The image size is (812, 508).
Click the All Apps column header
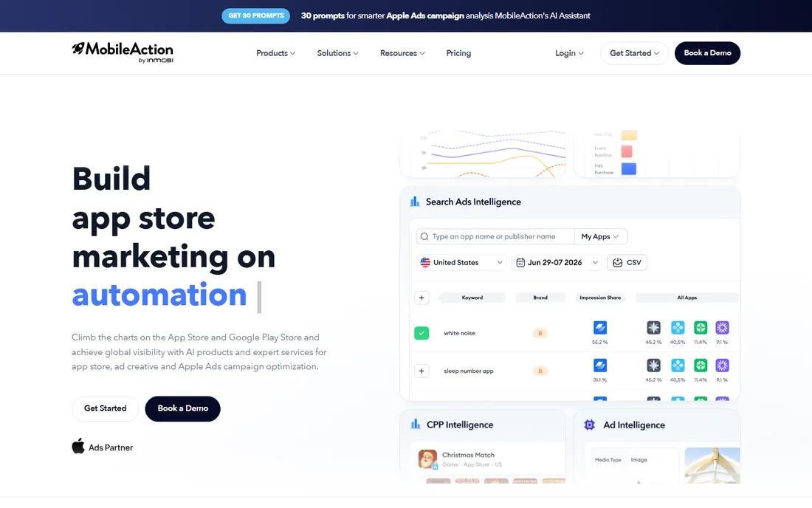pos(687,298)
